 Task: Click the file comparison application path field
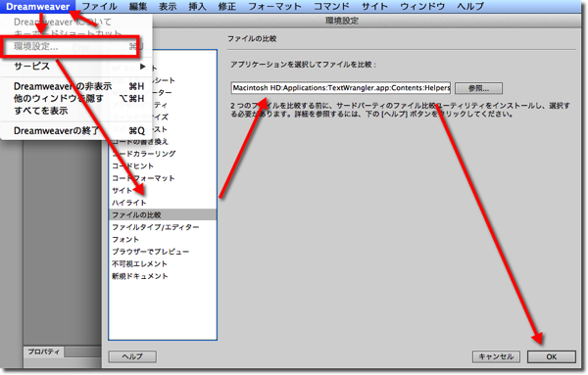tap(341, 88)
